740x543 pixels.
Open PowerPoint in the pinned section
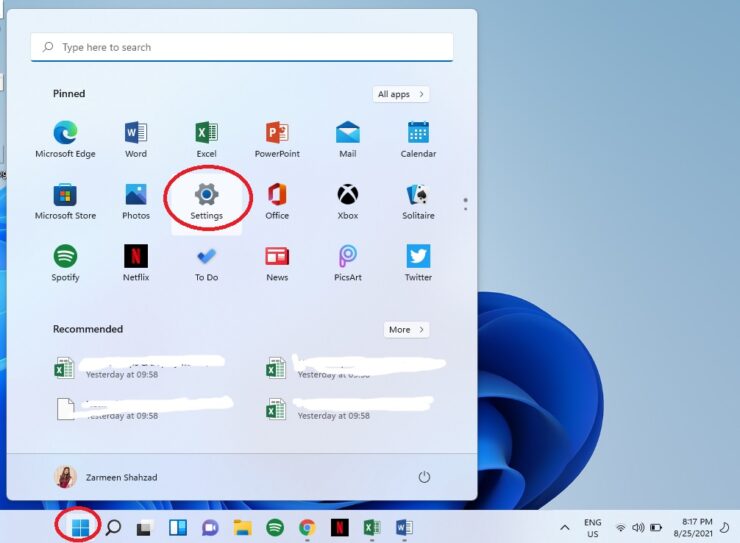(x=277, y=138)
